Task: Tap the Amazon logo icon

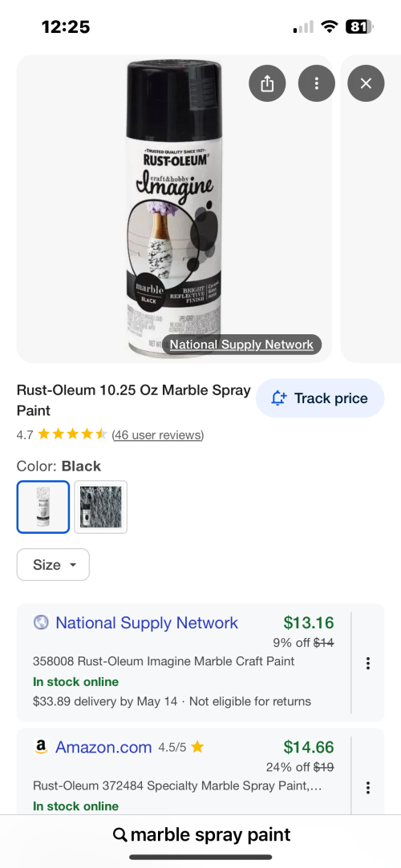Action: coord(41,747)
